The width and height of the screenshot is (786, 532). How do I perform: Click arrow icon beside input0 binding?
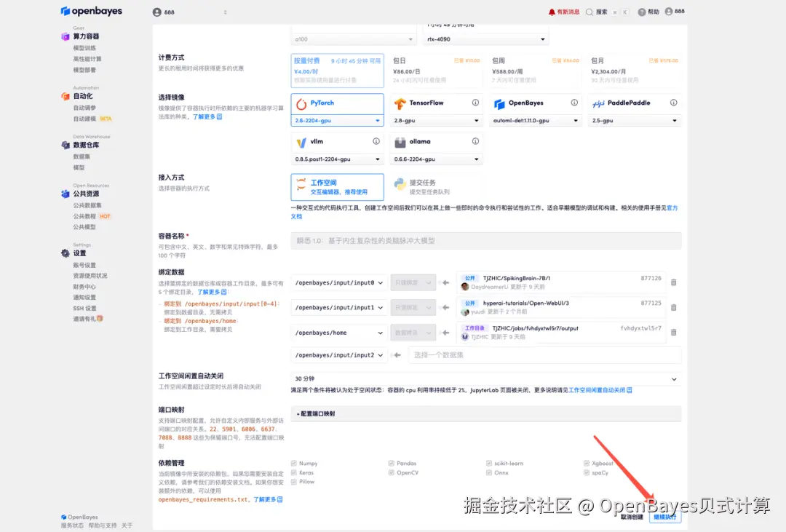click(x=445, y=283)
